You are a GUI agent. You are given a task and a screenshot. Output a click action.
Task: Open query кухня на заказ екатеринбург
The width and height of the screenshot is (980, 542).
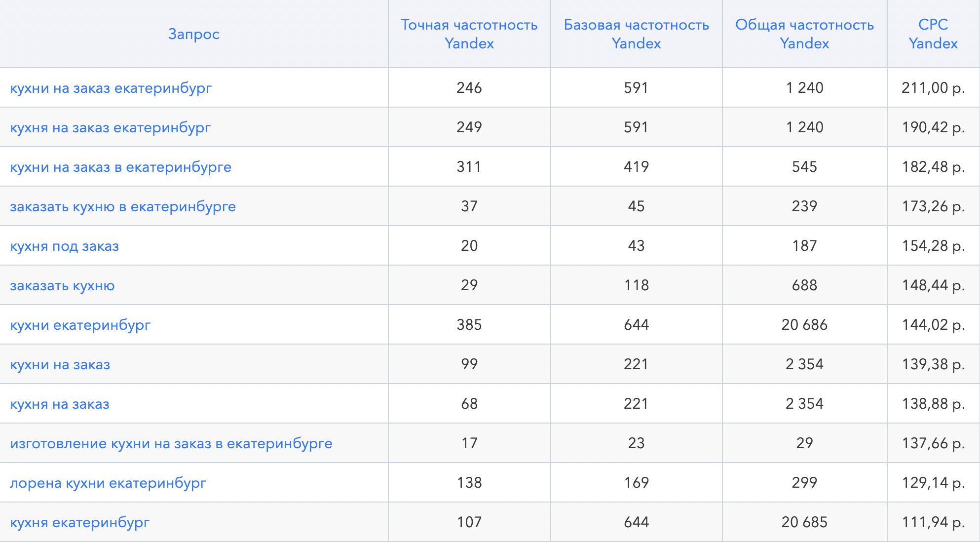point(110,127)
